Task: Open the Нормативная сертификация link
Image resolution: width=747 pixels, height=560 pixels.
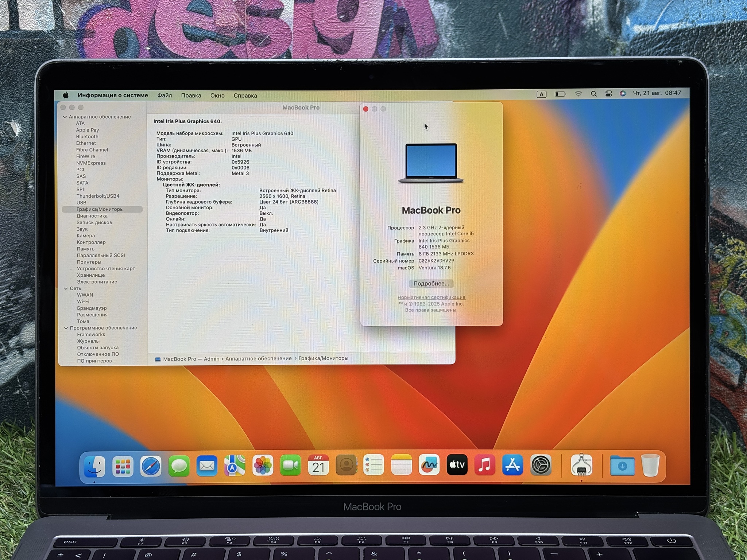Action: [x=431, y=297]
